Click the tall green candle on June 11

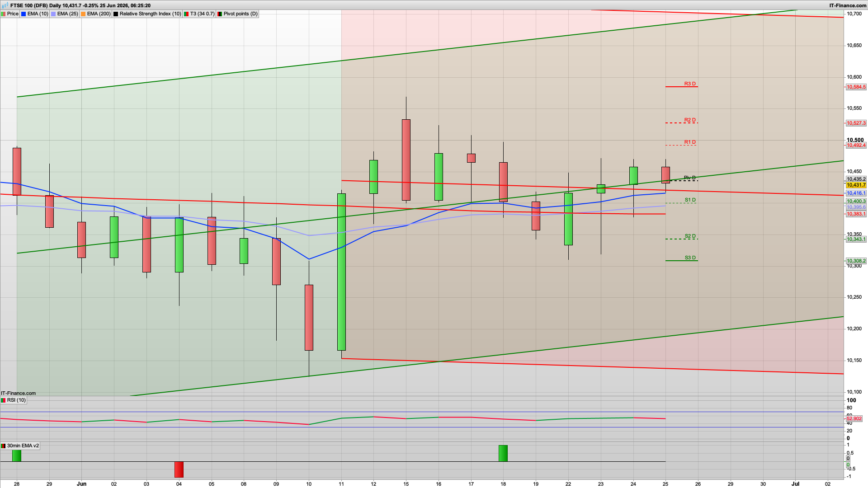tap(341, 272)
